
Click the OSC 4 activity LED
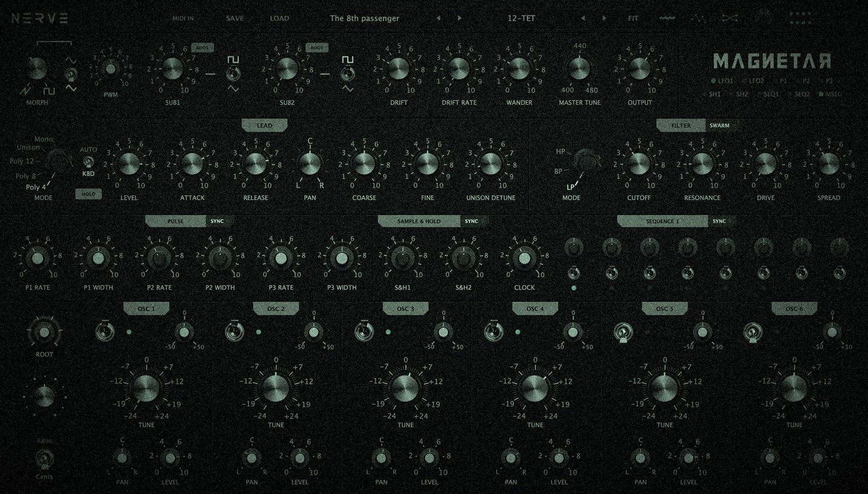tap(518, 332)
